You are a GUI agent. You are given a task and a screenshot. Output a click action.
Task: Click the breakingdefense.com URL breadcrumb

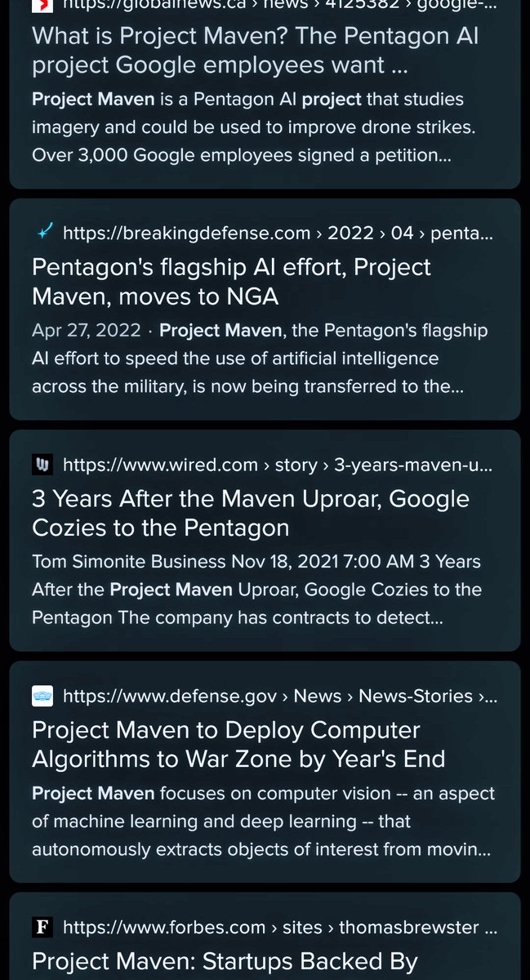click(186, 234)
